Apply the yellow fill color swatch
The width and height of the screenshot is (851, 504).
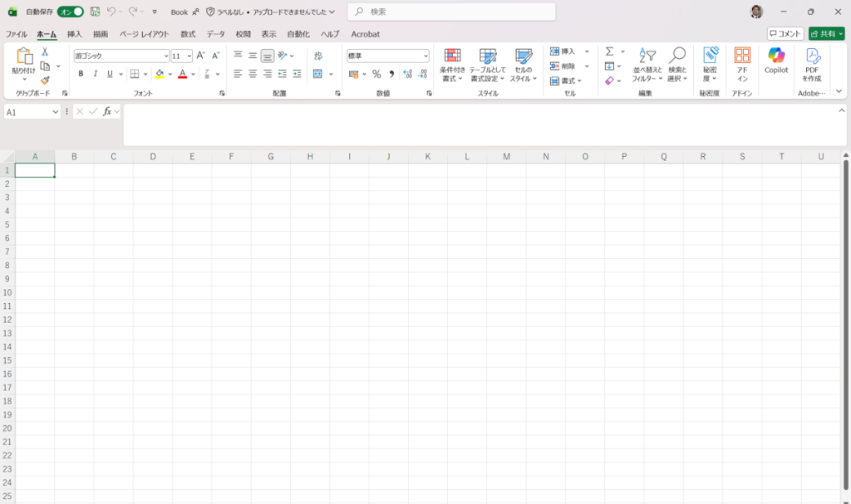160,74
